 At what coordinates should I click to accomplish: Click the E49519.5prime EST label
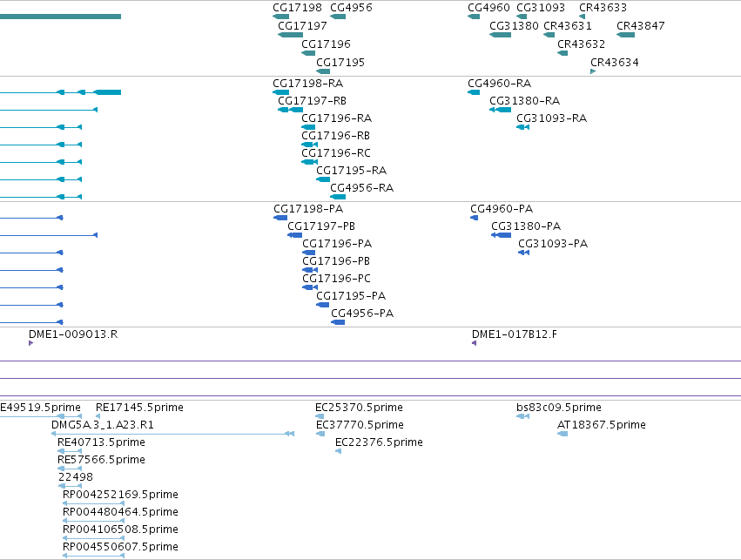(40, 408)
